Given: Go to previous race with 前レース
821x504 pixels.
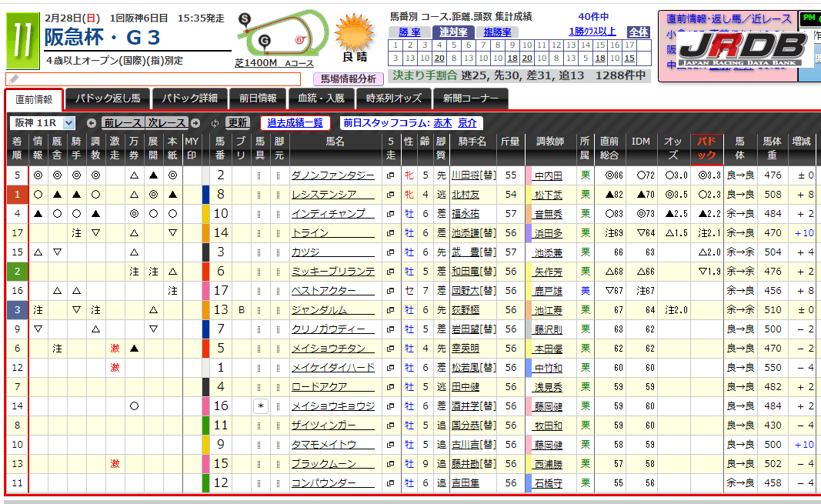Looking at the screenshot, I should click(122, 123).
